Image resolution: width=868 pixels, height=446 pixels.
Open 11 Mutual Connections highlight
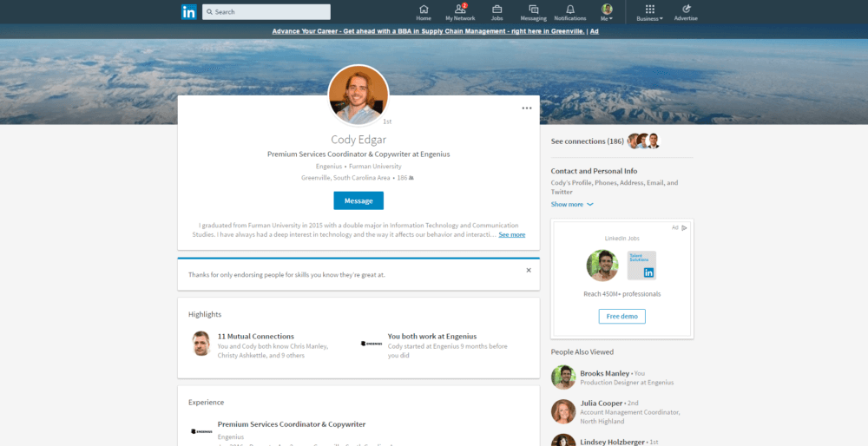pyautogui.click(x=256, y=337)
